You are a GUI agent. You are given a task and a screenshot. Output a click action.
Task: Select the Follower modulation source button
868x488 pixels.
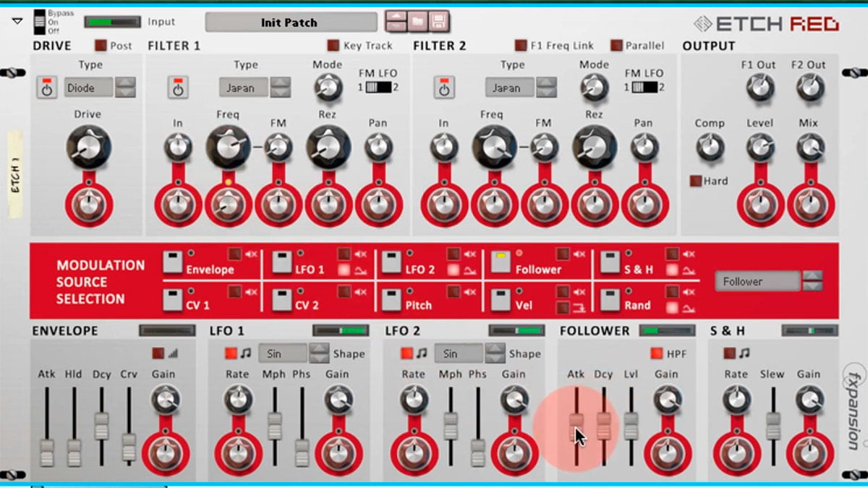tap(501, 262)
